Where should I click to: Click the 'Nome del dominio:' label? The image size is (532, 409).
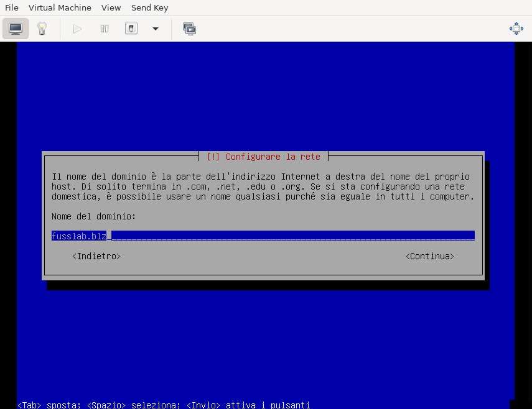[x=93, y=216]
